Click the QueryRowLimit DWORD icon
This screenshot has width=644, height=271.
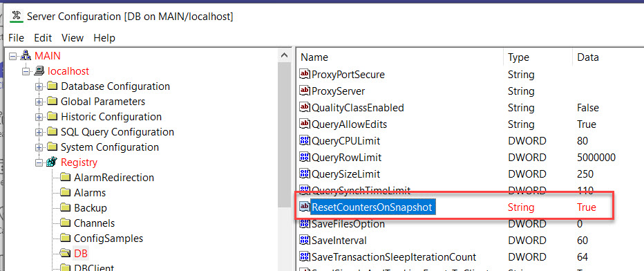305,157
